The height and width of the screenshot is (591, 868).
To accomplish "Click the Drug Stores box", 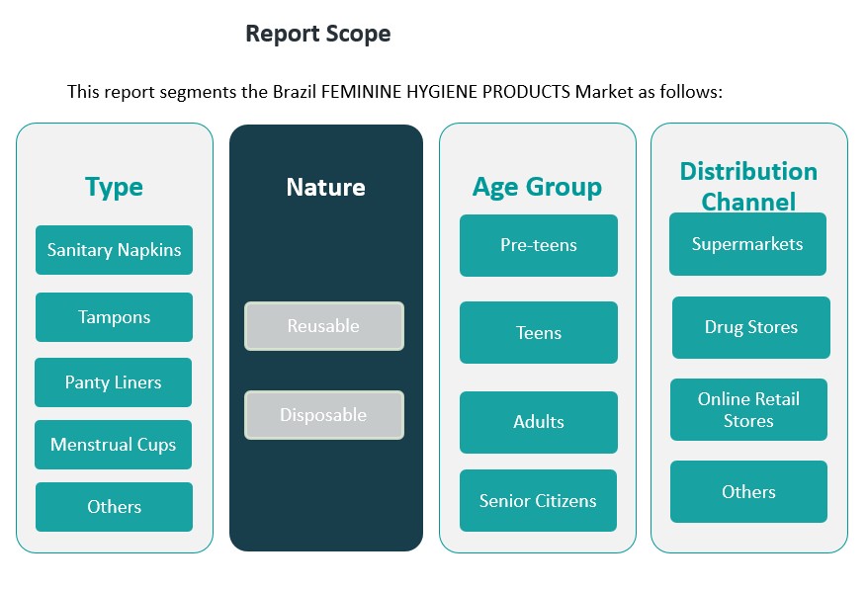I will (x=751, y=327).
